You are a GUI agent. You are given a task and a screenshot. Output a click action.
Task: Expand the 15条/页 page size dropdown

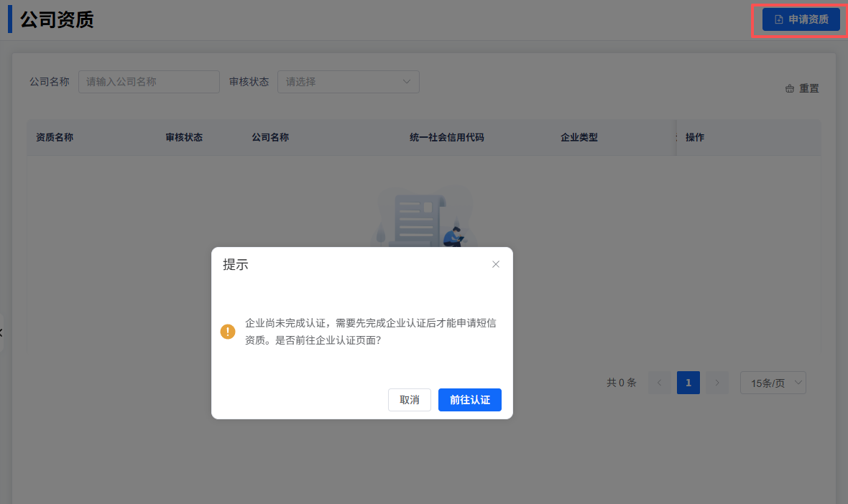tap(773, 383)
